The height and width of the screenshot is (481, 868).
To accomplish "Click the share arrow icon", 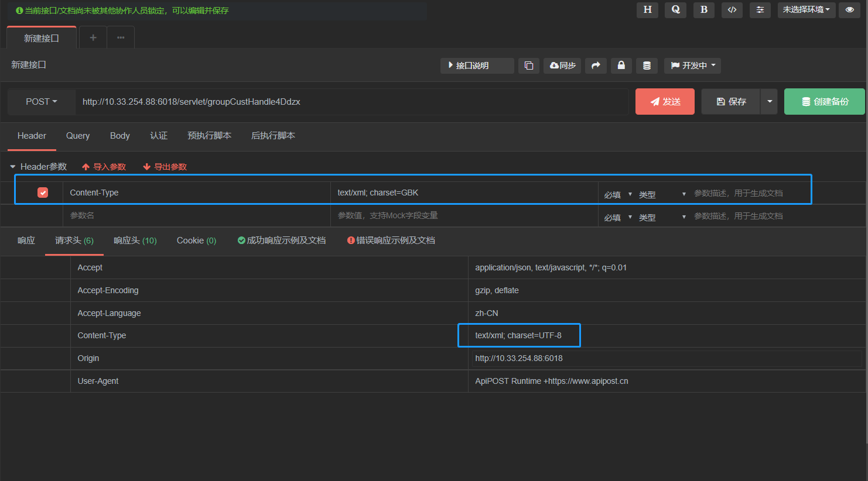I will click(596, 66).
